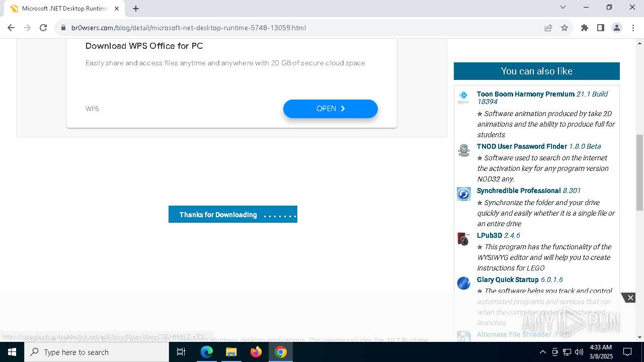Launch Firefox from the taskbar
The width and height of the screenshot is (644, 362).
[256, 352]
